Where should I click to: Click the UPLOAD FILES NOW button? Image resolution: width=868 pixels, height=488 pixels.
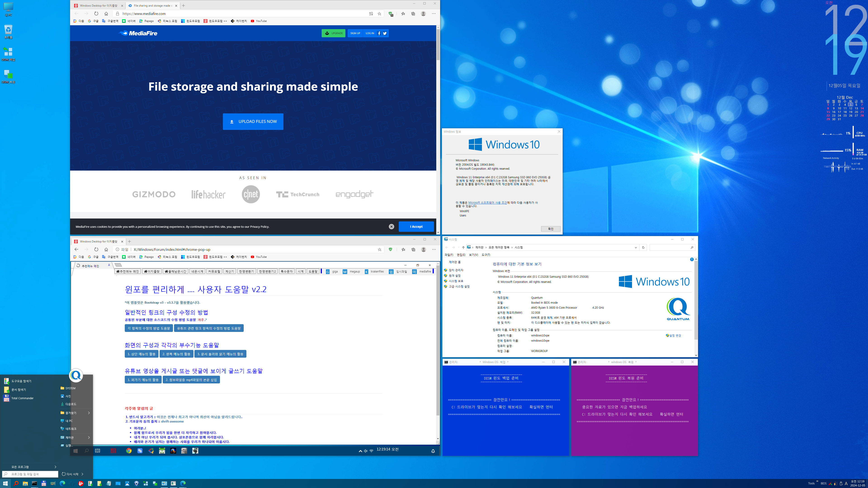(x=253, y=122)
